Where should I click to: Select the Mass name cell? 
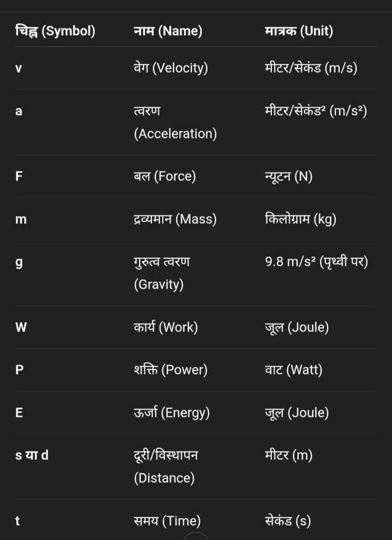[175, 219]
